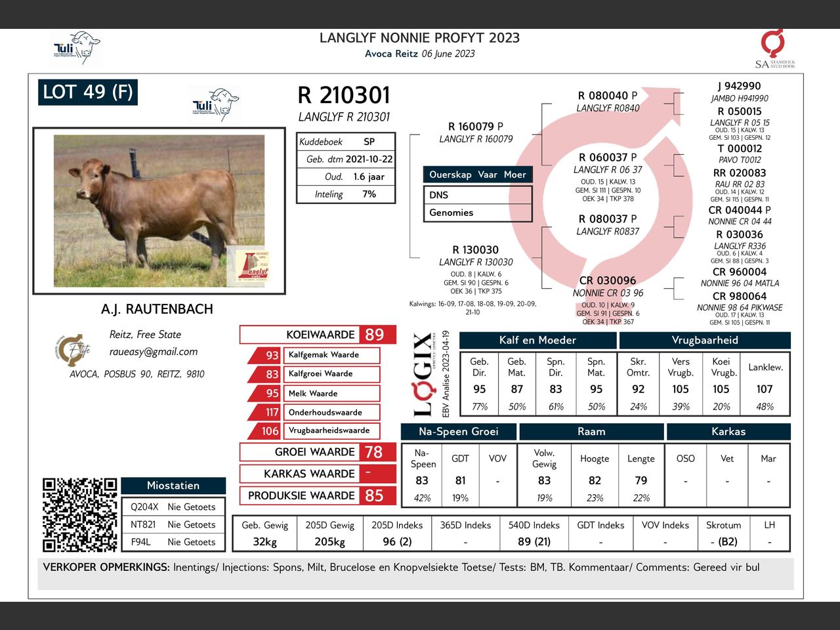The height and width of the screenshot is (630, 840).
Task: Click ancestor R 080037 P
Action: 608,219
